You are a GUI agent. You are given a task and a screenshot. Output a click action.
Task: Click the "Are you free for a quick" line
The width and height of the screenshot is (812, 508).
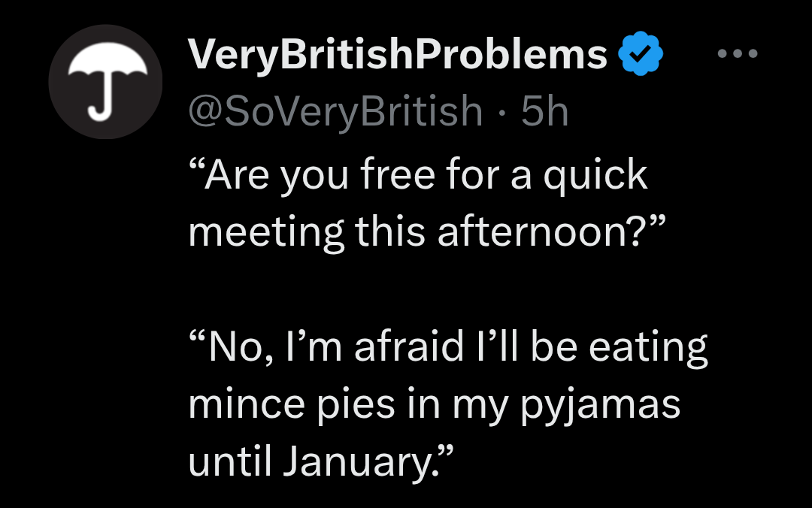tap(418, 174)
